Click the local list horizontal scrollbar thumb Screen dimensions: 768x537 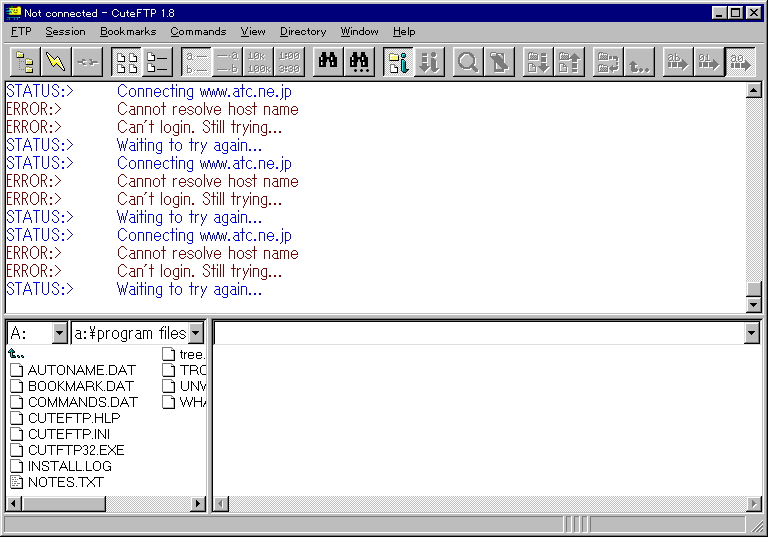pos(64,503)
